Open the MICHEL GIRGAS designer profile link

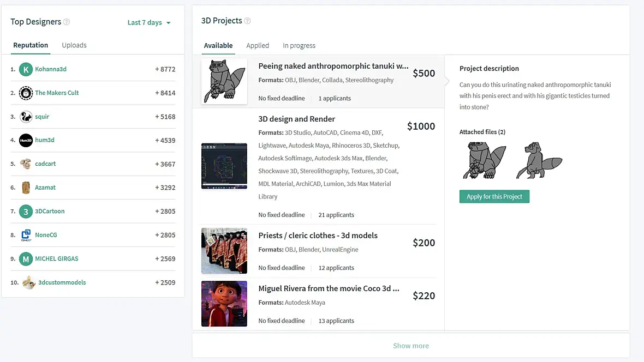pyautogui.click(x=57, y=258)
